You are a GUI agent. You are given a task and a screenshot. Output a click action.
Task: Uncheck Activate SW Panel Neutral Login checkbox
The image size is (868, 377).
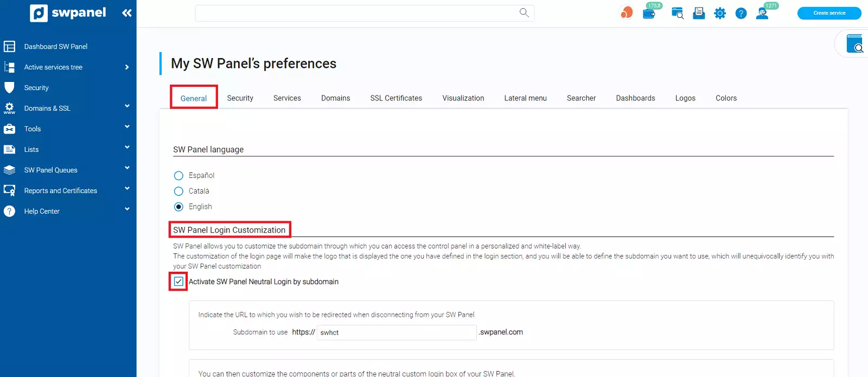click(x=178, y=282)
